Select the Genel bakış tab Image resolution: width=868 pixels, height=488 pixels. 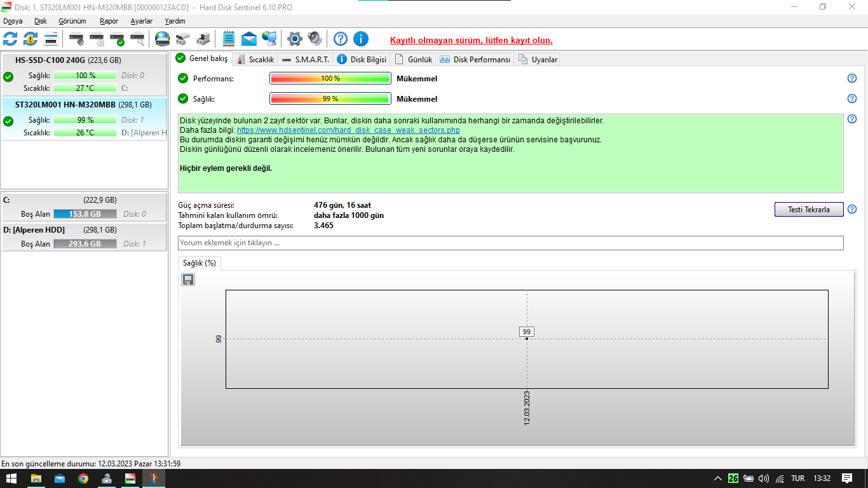202,58
